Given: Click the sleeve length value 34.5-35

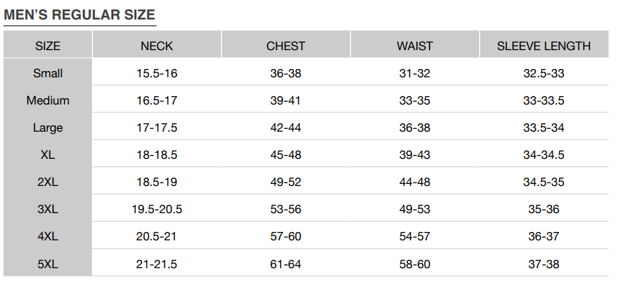Looking at the screenshot, I should [x=544, y=182].
